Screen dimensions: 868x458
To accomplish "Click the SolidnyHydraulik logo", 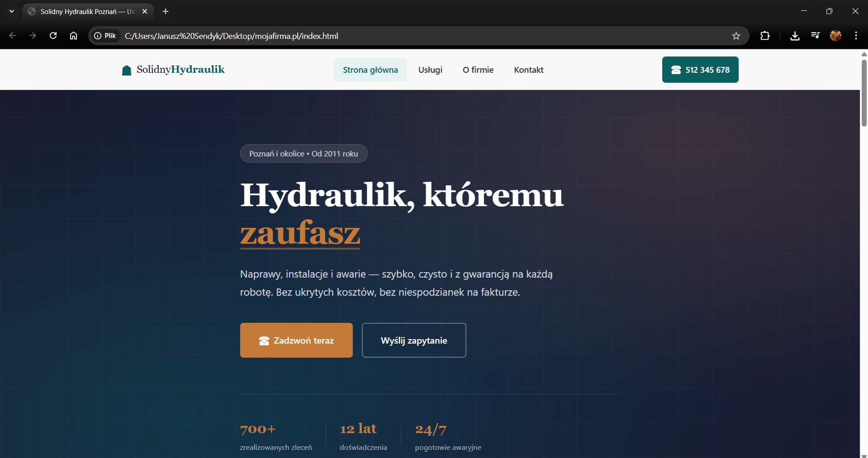I will tap(173, 70).
